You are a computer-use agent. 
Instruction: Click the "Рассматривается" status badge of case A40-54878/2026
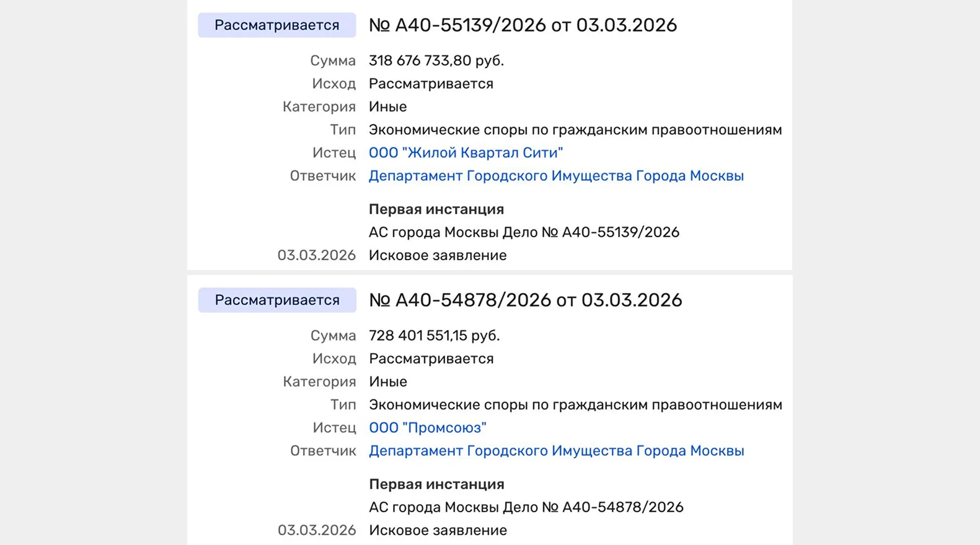277,300
